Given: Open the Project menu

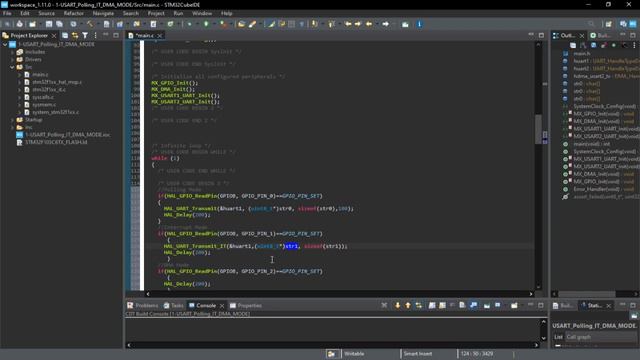Looking at the screenshot, I should click(x=156, y=13).
